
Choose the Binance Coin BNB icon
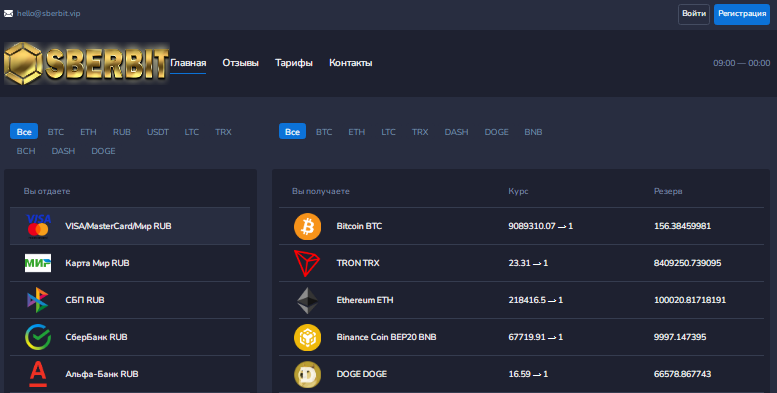coord(307,337)
